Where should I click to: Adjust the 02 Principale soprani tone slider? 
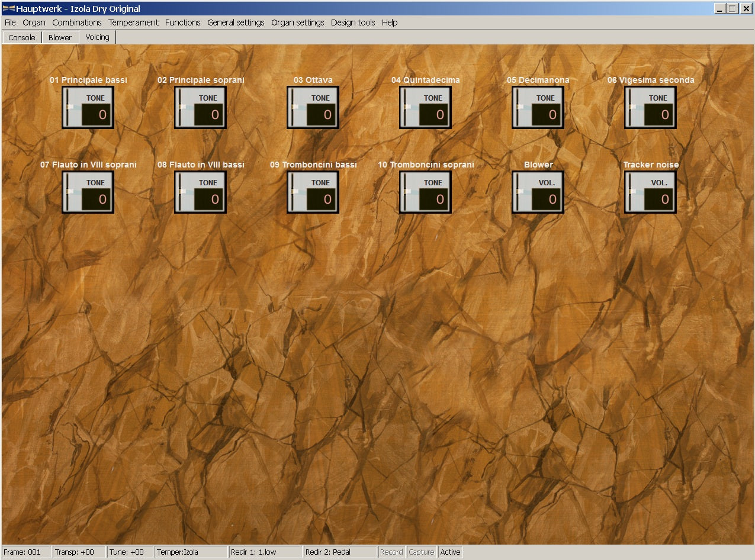tap(182, 107)
